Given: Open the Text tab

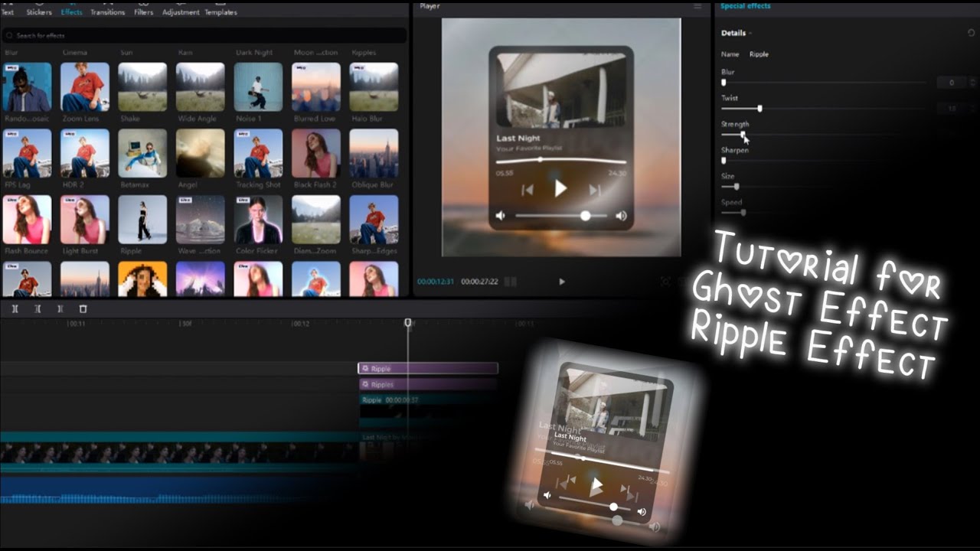Looking at the screenshot, I should click(7, 12).
